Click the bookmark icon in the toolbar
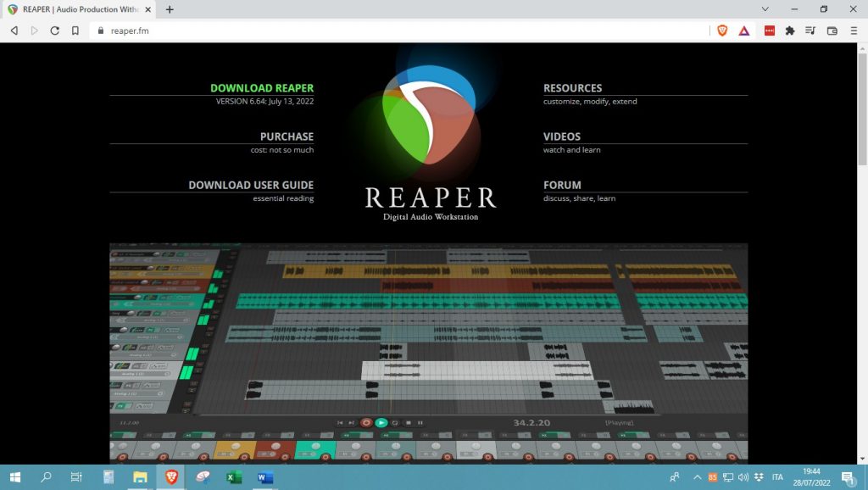This screenshot has width=868, height=490. point(75,30)
